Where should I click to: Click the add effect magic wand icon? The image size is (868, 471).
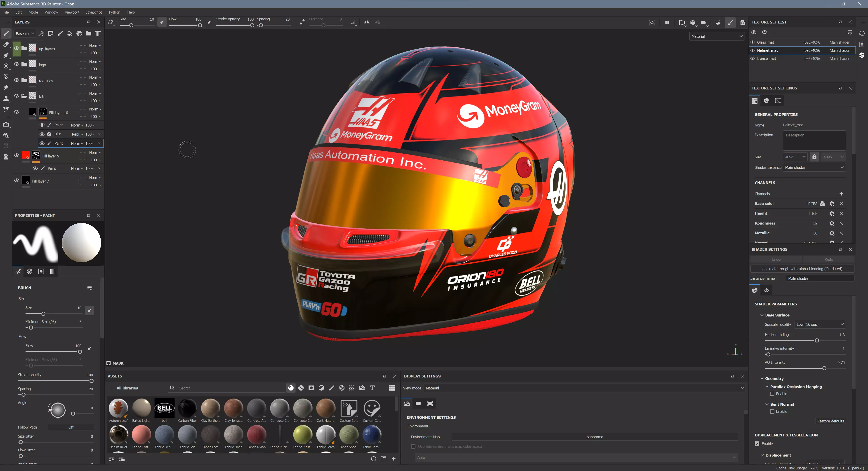[41, 34]
